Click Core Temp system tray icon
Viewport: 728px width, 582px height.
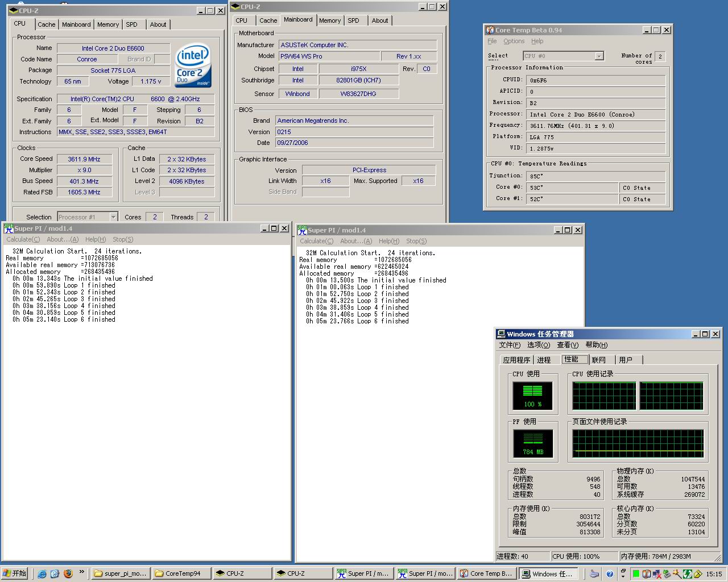tap(647, 574)
